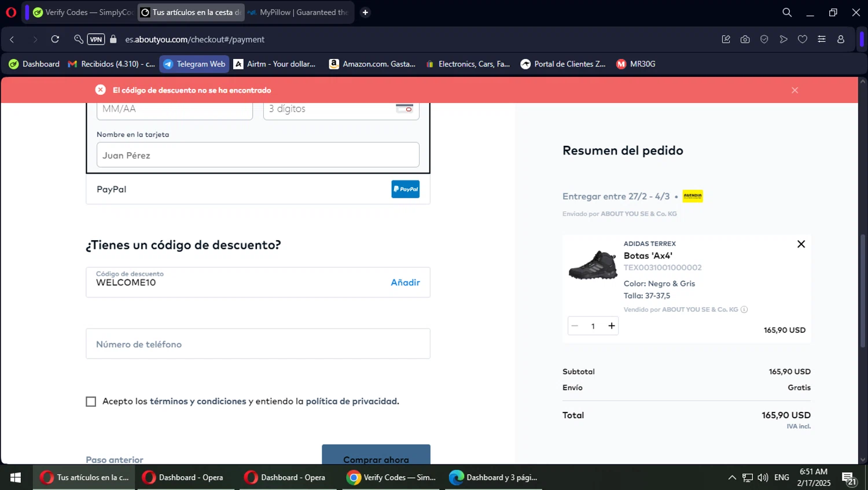The image size is (868, 490).
Task: Open Portal de Clientes bookmark
Action: click(x=563, y=64)
